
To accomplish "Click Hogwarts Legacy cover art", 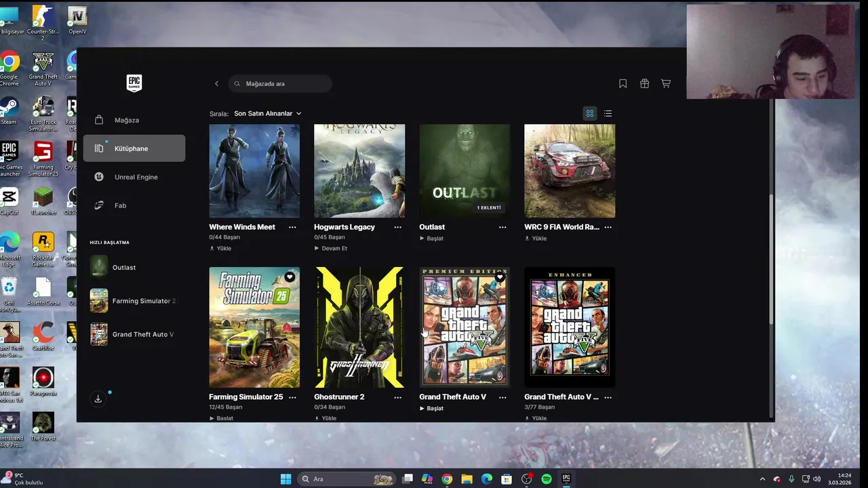I will click(359, 171).
